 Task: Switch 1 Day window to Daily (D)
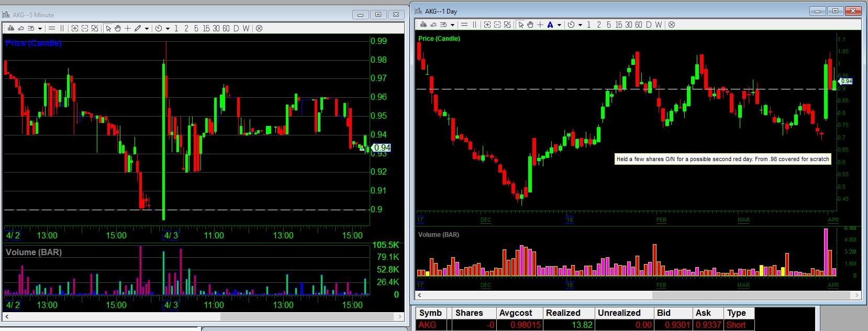pyautogui.click(x=649, y=25)
